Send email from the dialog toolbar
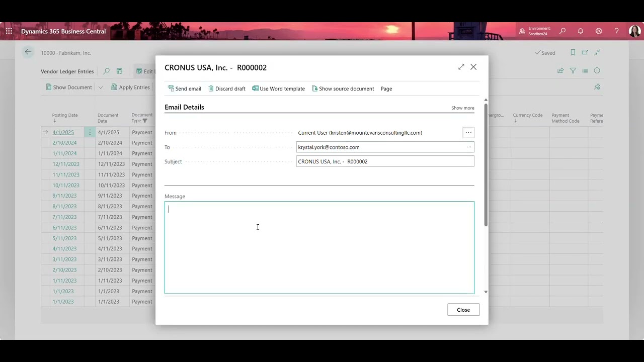The width and height of the screenshot is (644, 362). 185,88
